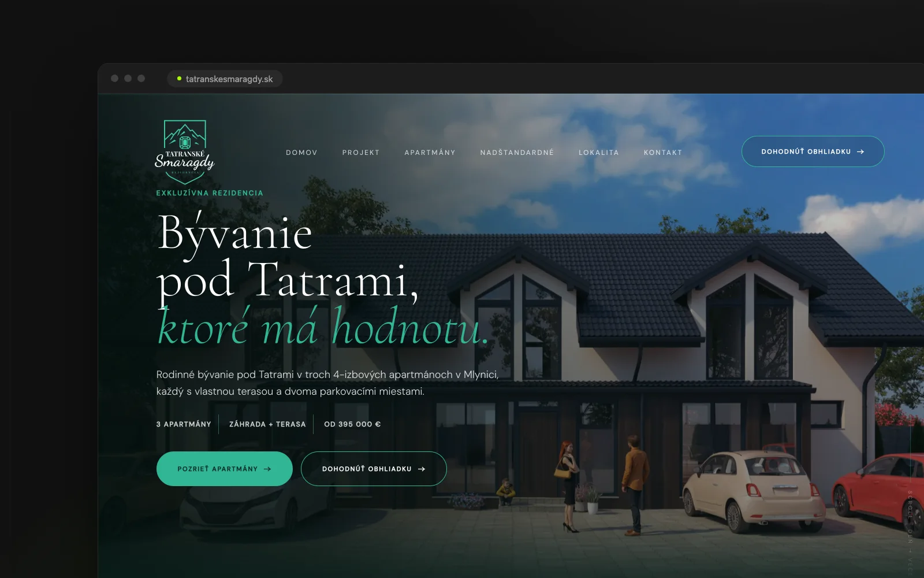924x578 pixels.
Task: Open the Domov menu item
Action: (x=301, y=153)
